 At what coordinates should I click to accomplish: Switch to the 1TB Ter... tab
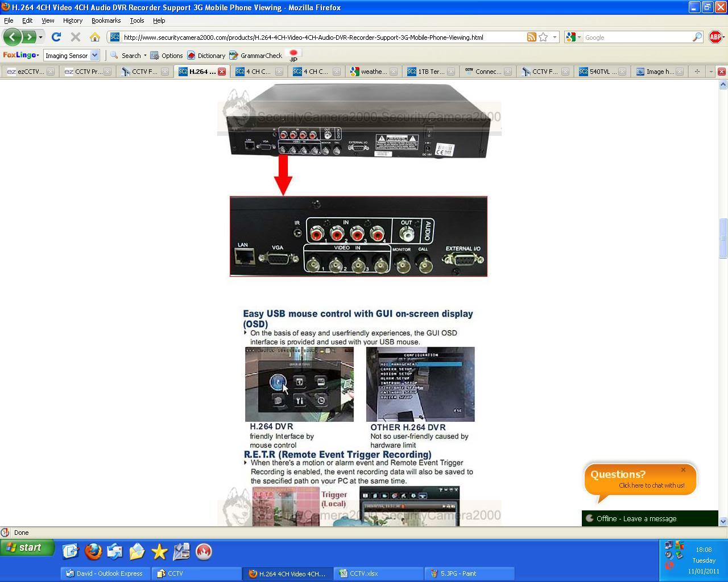click(430, 72)
